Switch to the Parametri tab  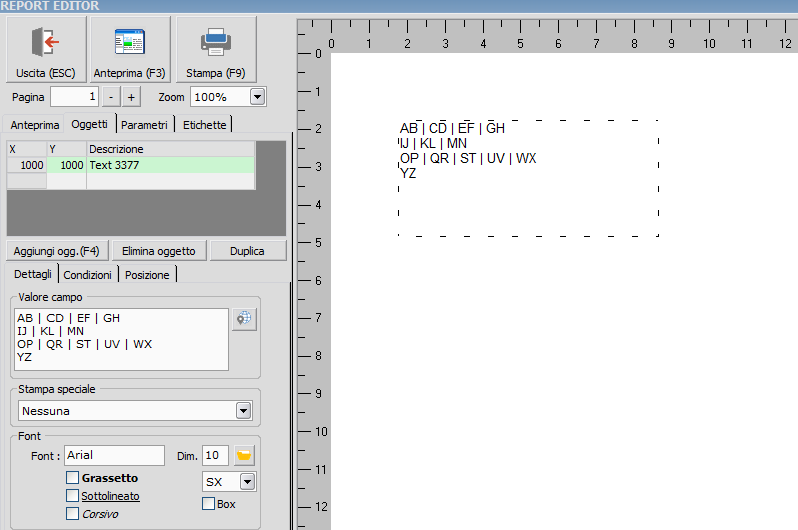click(x=145, y=125)
